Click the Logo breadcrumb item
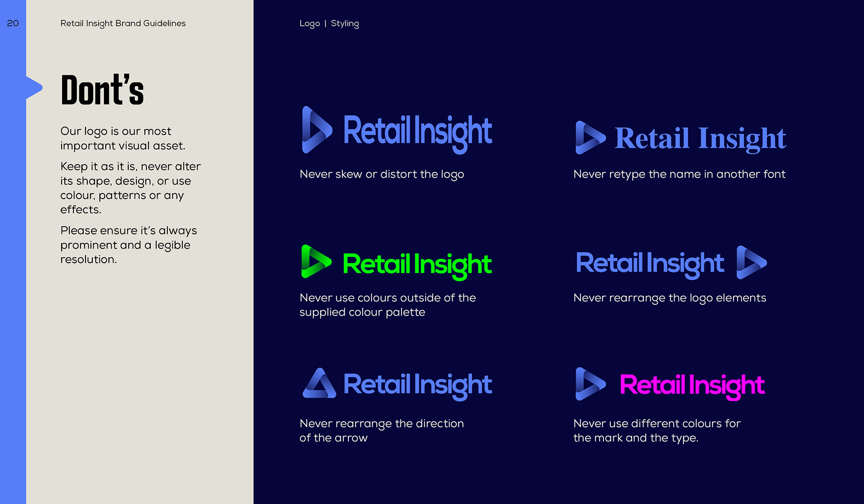The image size is (864, 504). coord(310,23)
